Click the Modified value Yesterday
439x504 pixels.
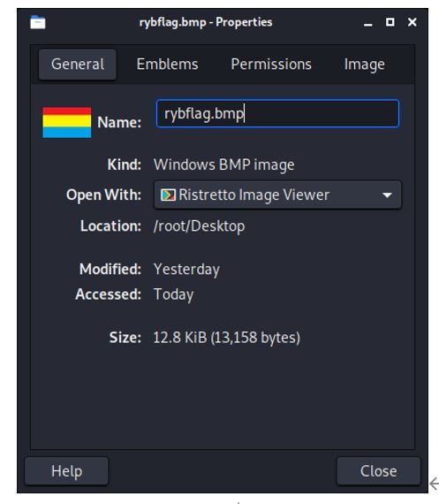[x=186, y=270]
